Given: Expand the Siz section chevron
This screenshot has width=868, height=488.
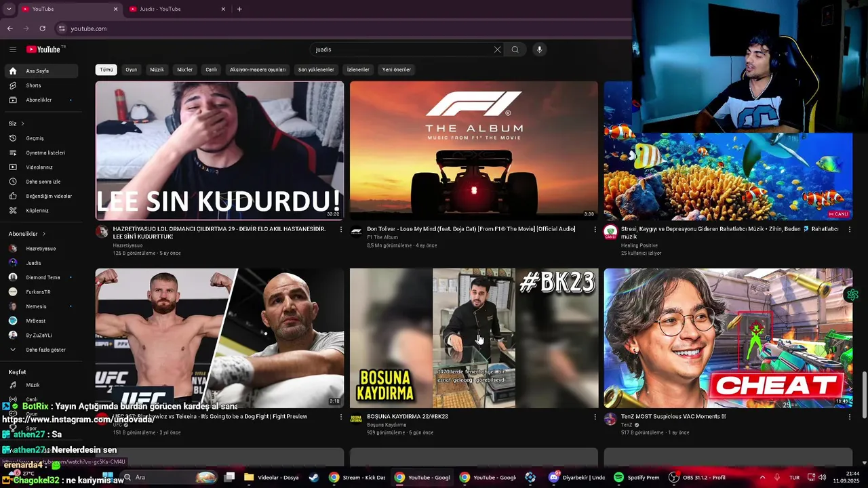Looking at the screenshot, I should [22, 123].
